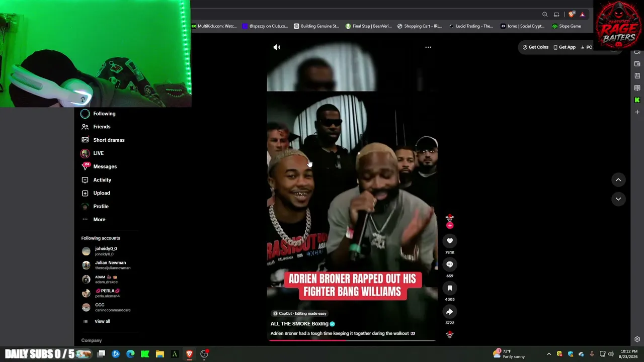Open the Building Genuine St... bookmark
The height and width of the screenshot is (362, 644).
pos(316,26)
